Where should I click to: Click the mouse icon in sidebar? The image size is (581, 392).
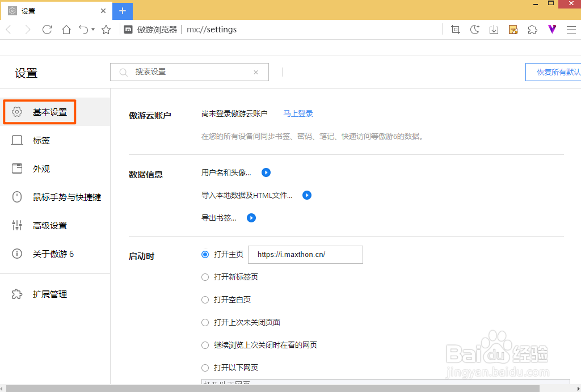click(x=17, y=197)
